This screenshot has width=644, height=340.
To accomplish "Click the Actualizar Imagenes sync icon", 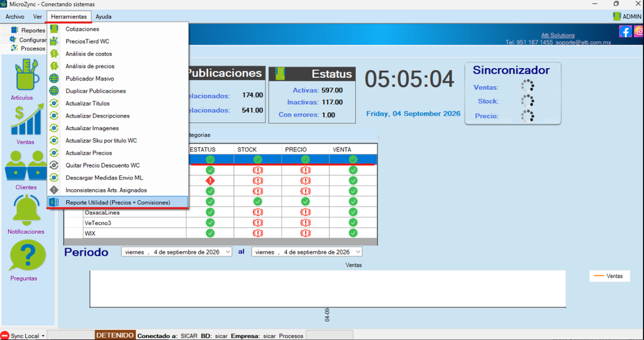I will click(x=54, y=128).
